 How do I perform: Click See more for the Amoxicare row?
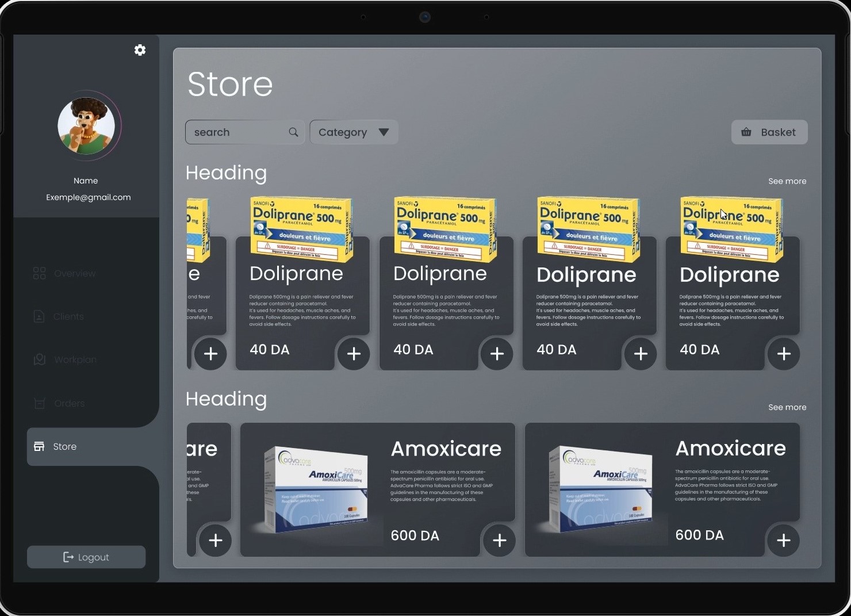(787, 407)
